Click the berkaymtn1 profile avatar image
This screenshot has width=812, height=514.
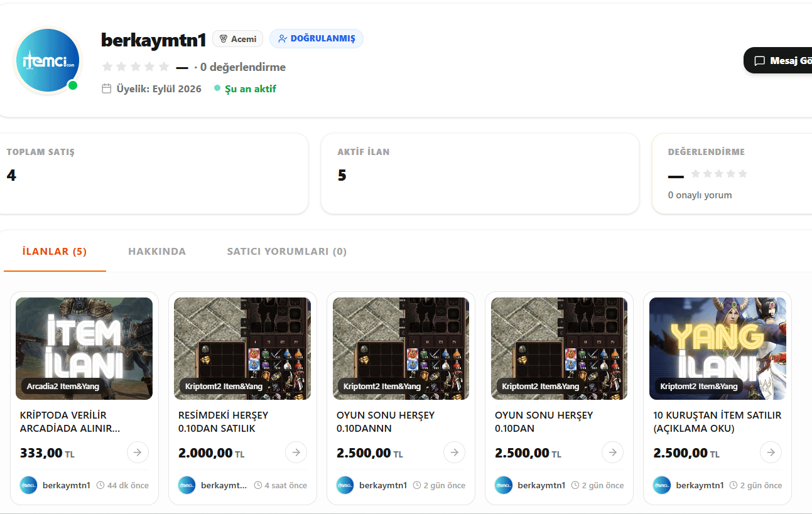(48, 61)
